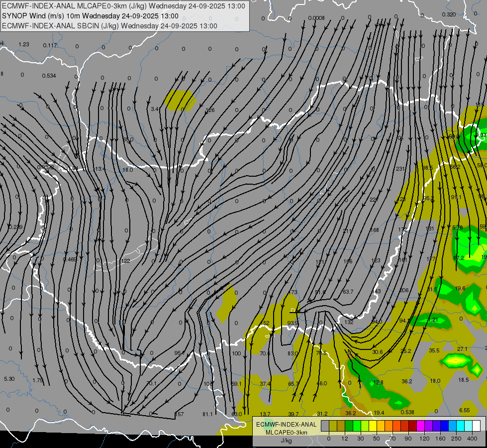The width and height of the screenshot is (487, 448).
Task: Click the map value 0.534
Action: [x=49, y=76]
